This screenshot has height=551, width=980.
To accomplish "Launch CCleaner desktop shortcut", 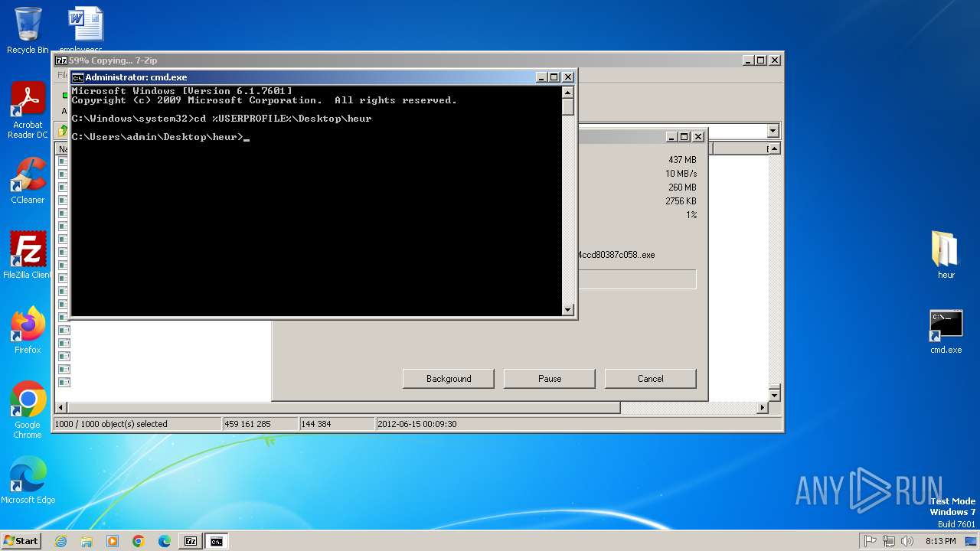I will pos(28,181).
